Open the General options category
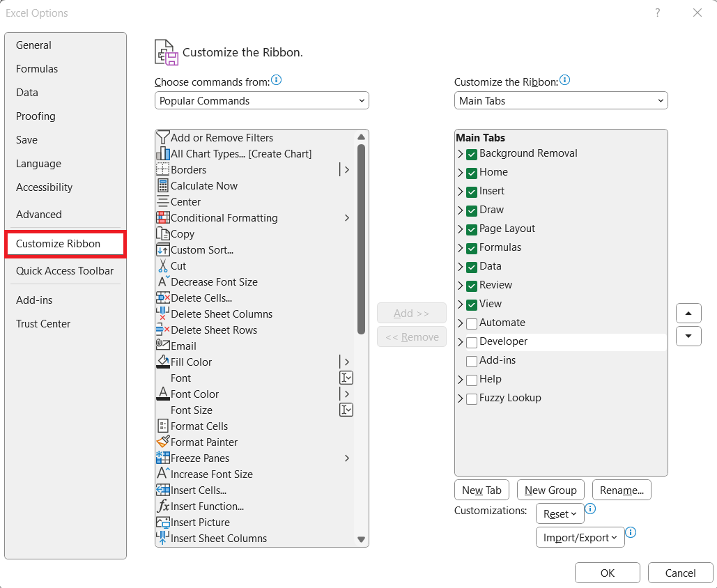 (65, 45)
